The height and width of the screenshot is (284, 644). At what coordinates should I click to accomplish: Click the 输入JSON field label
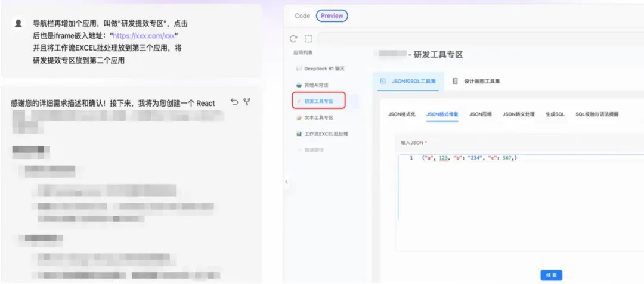coord(413,142)
